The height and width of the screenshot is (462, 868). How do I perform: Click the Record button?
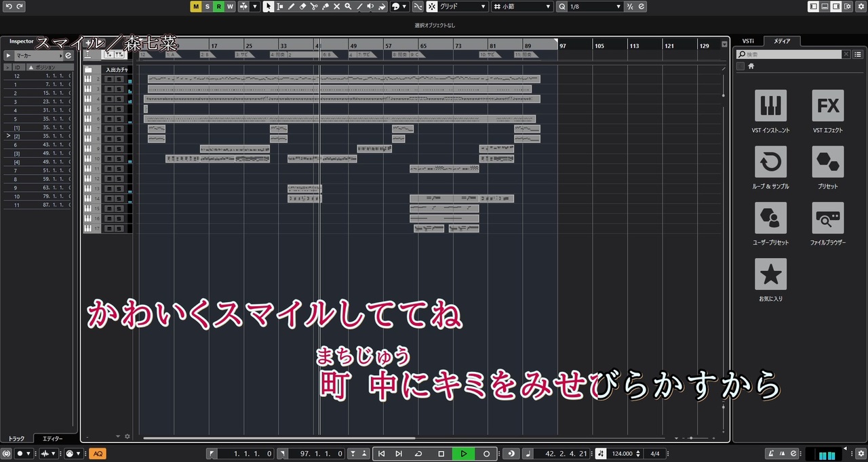click(486, 453)
